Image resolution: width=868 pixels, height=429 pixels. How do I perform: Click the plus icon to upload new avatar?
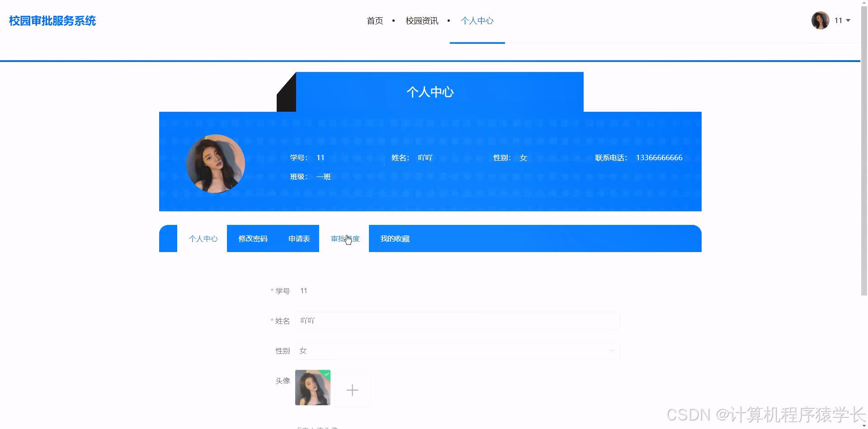click(352, 389)
